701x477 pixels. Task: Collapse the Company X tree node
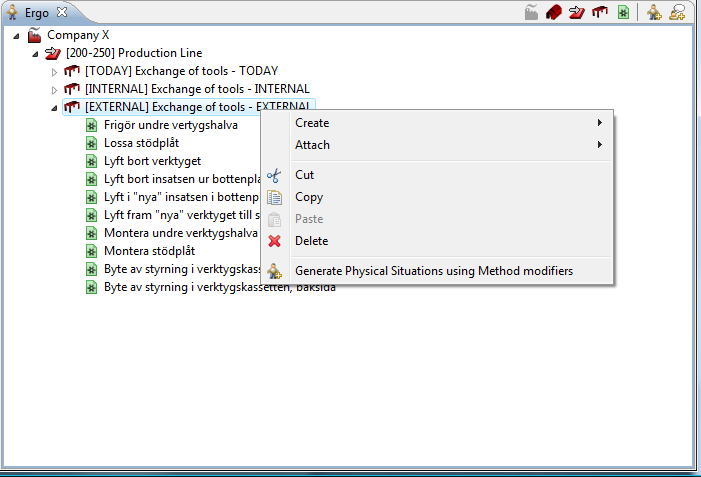[17, 35]
